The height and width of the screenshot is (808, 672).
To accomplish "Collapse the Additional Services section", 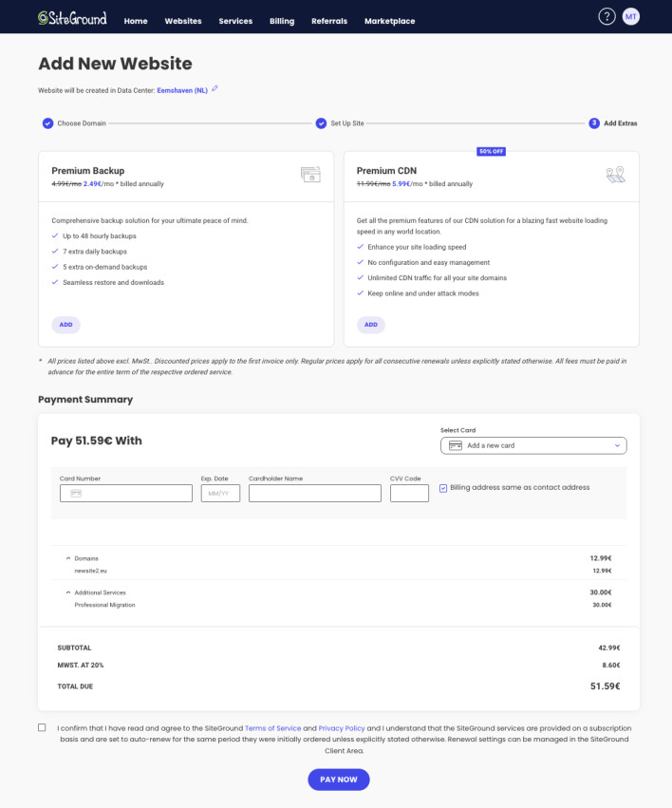I will click(x=68, y=592).
